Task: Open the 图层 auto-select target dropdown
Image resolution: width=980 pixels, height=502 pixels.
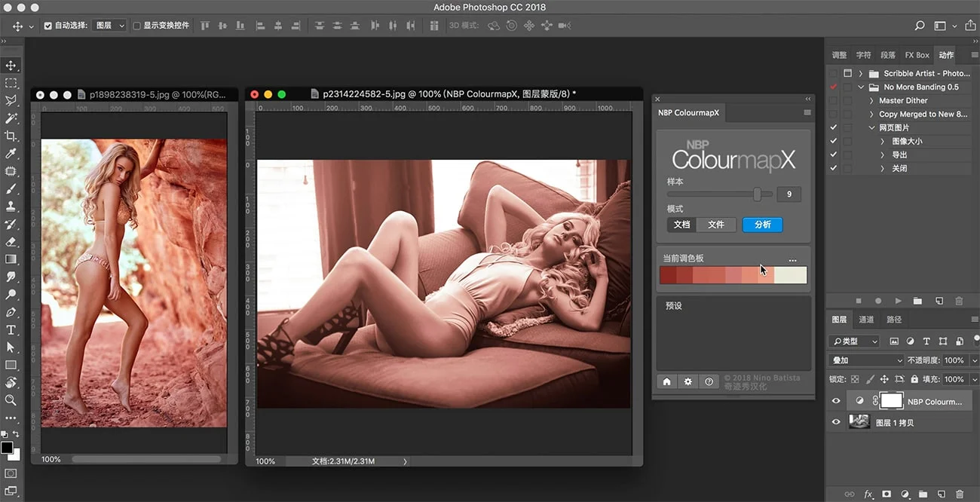Action: pos(109,26)
